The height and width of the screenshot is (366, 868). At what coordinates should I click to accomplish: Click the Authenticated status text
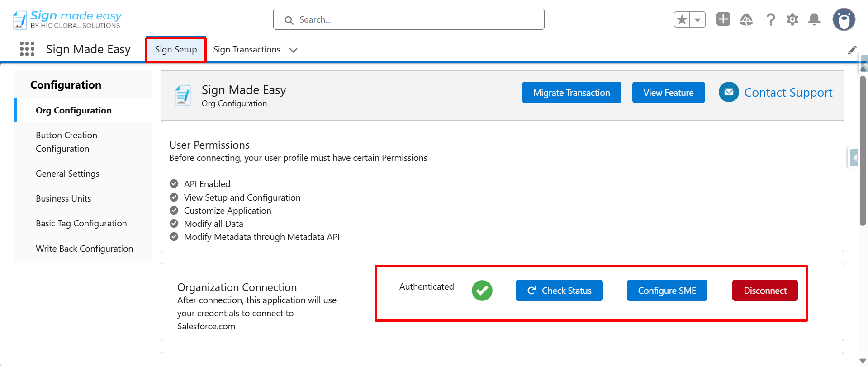pyautogui.click(x=427, y=286)
